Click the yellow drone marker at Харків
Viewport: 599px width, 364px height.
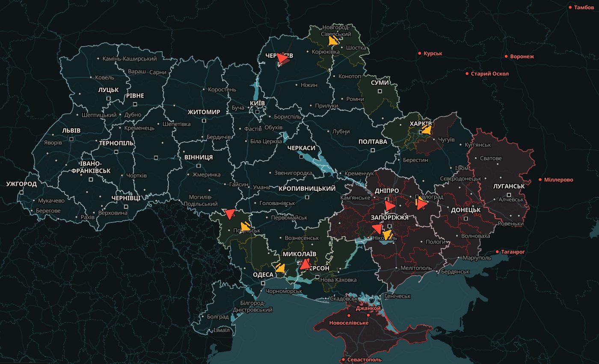tap(426, 129)
